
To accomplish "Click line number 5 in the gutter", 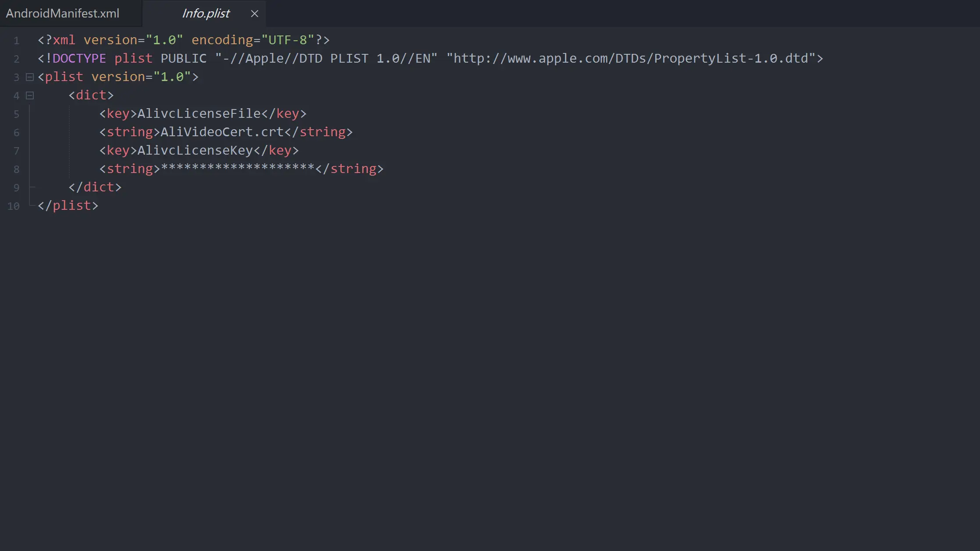I will (17, 114).
